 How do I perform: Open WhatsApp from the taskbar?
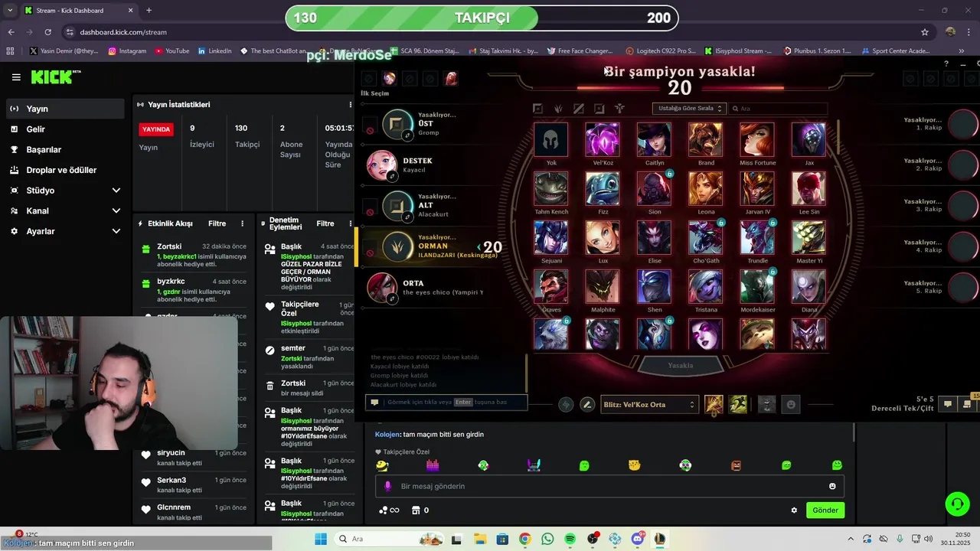click(547, 539)
